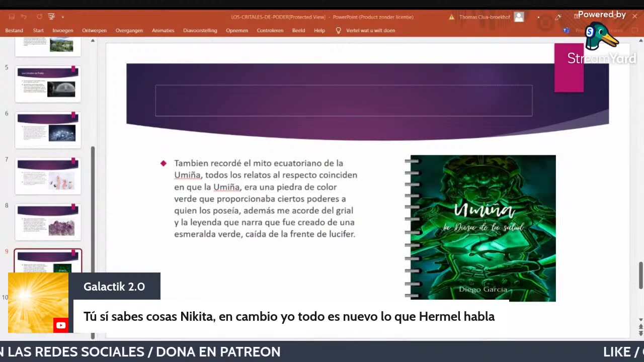Click the next slide double-arrow button
The height and width of the screenshot is (362, 644).
tap(640, 333)
